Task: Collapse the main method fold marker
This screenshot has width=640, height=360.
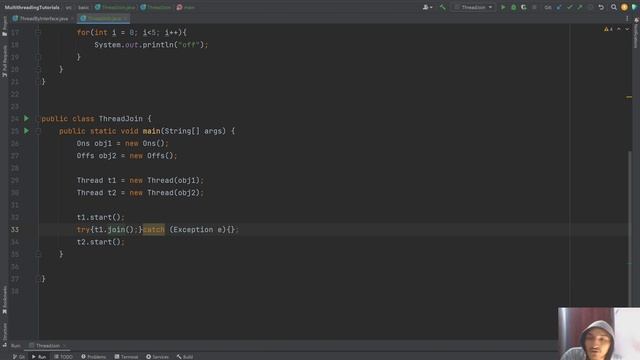Action: pos(38,131)
